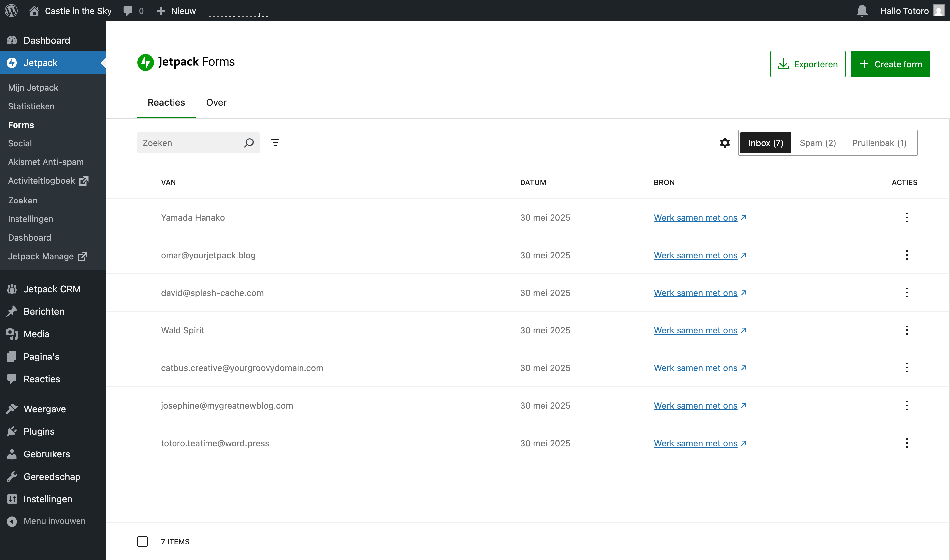The image size is (950, 560).
Task: Click the form settings gear icon
Action: pos(725,143)
